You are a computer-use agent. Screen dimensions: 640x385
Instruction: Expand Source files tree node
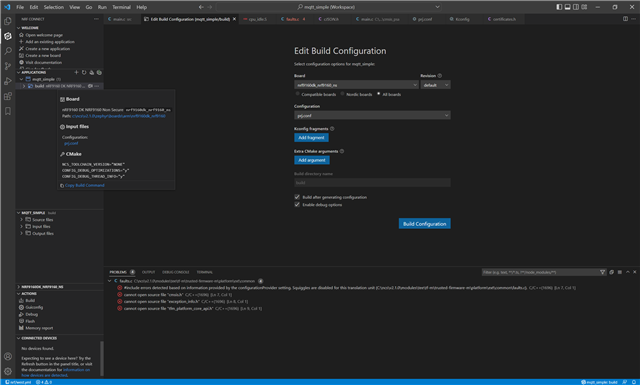pos(21,220)
